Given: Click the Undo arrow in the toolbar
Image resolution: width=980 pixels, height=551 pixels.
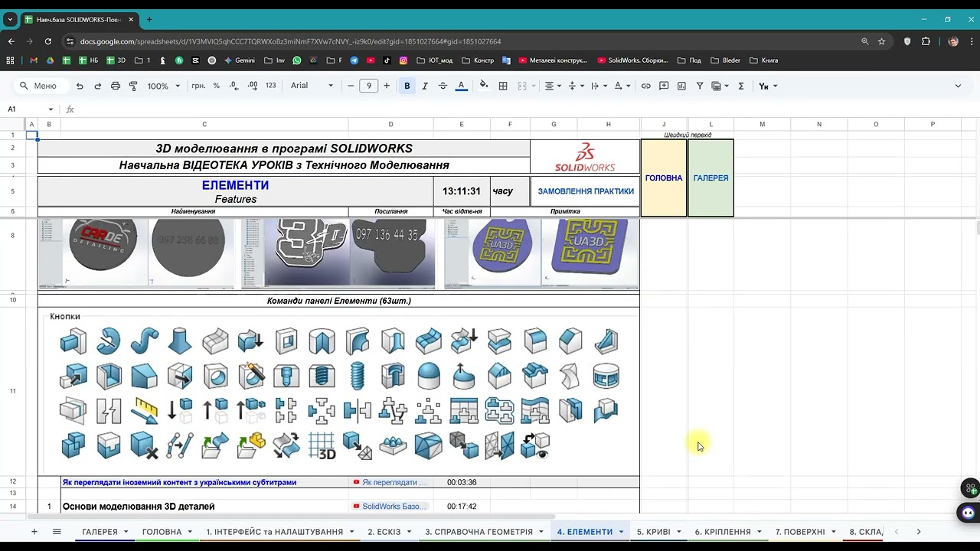Looking at the screenshot, I should [x=80, y=86].
